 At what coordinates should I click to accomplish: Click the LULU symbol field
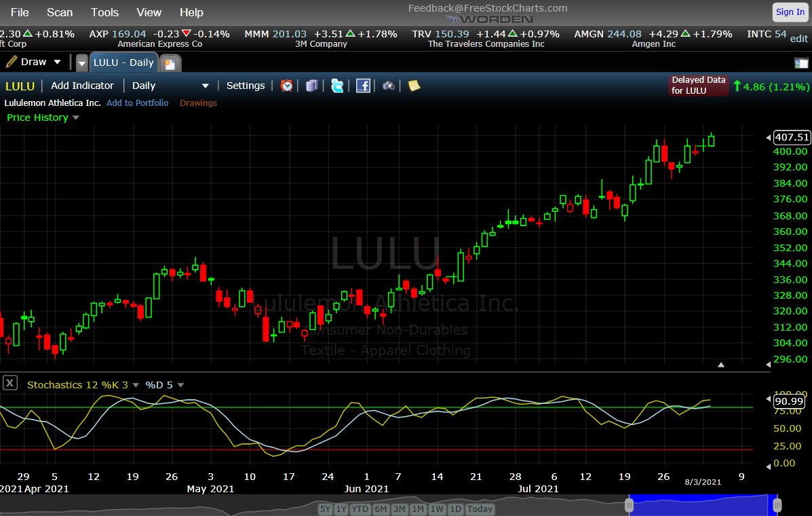click(20, 86)
